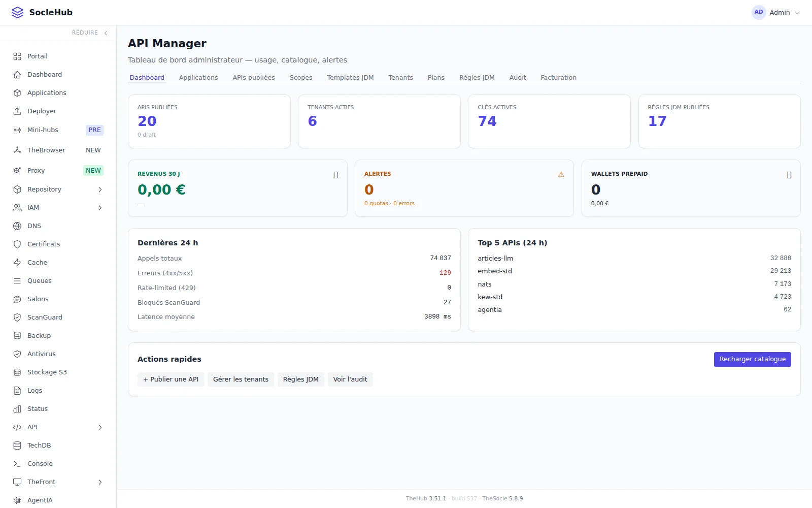Click the Règles JDM quick action button
The width and height of the screenshot is (812, 508).
click(x=301, y=379)
